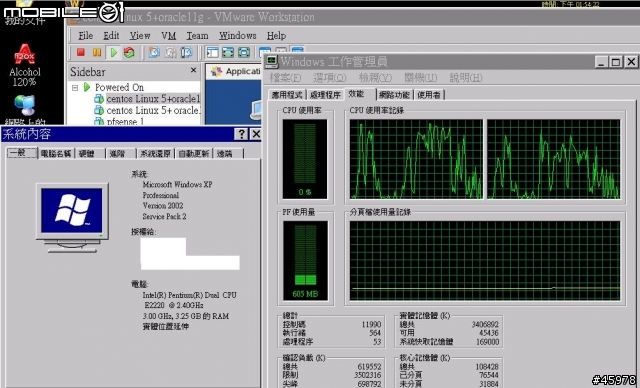Switch to the 系統還原 tab in 系統內容
Viewport: 640px width, 388px height.
(x=155, y=154)
